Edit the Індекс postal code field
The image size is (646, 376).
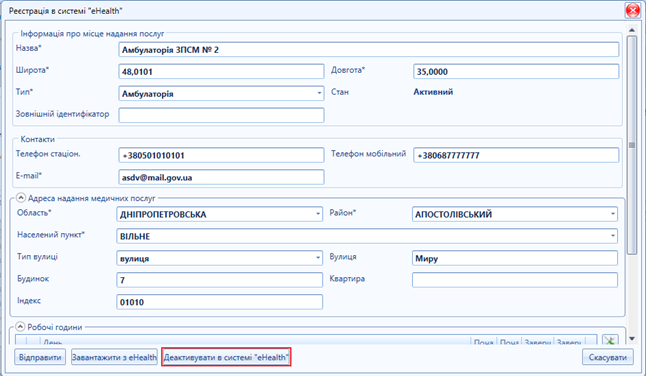coord(219,302)
